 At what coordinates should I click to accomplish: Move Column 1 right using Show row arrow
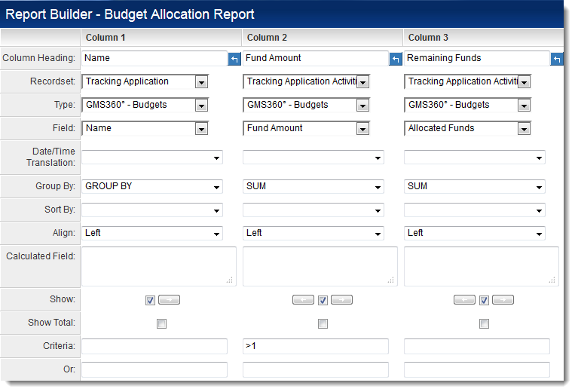click(x=170, y=300)
